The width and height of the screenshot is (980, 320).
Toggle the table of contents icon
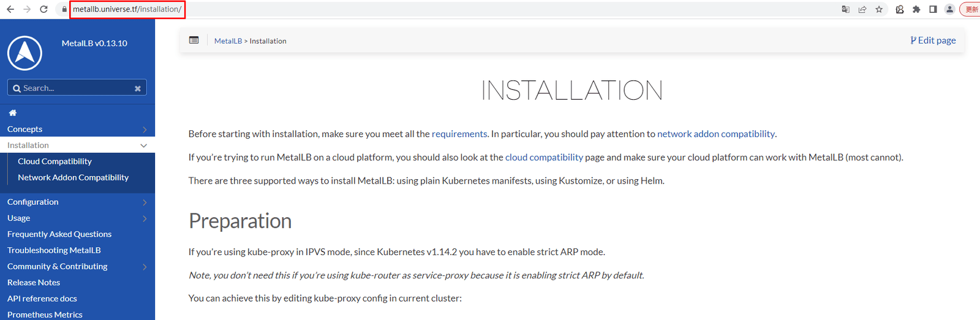point(194,40)
